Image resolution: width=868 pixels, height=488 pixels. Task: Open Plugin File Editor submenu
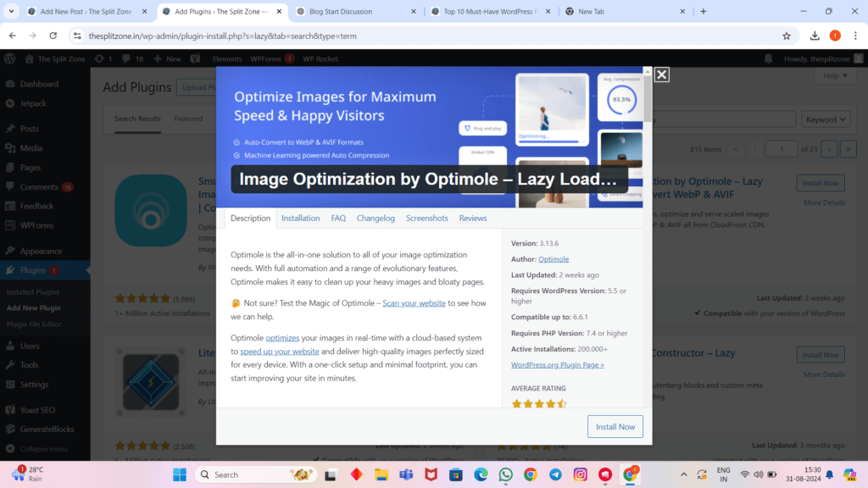pyautogui.click(x=34, y=324)
